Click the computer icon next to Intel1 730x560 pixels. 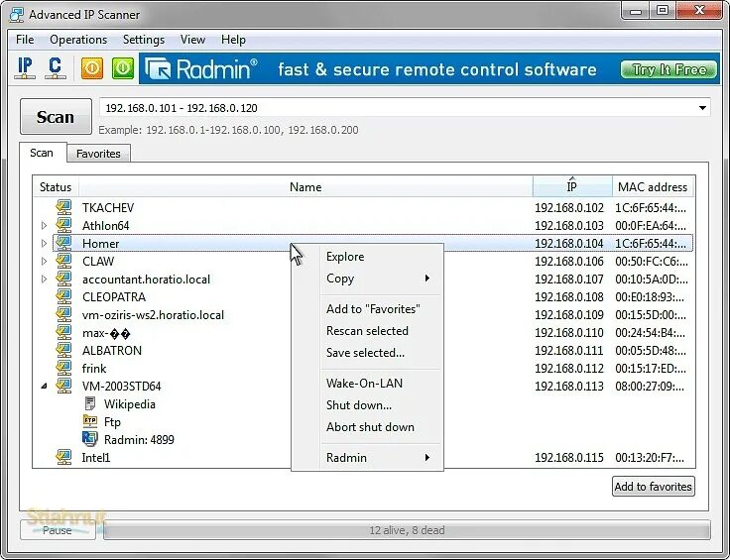click(63, 457)
